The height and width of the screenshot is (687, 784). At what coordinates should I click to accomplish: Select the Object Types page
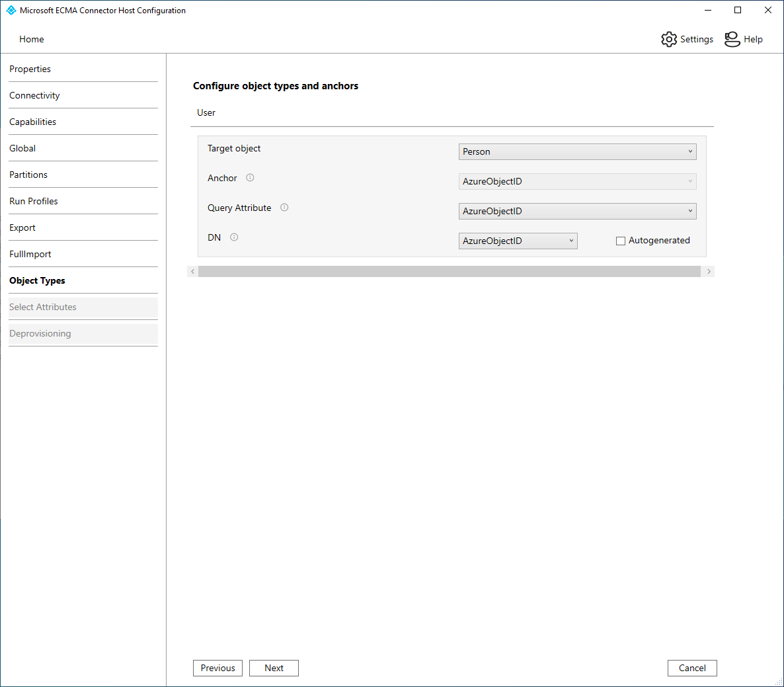point(83,281)
